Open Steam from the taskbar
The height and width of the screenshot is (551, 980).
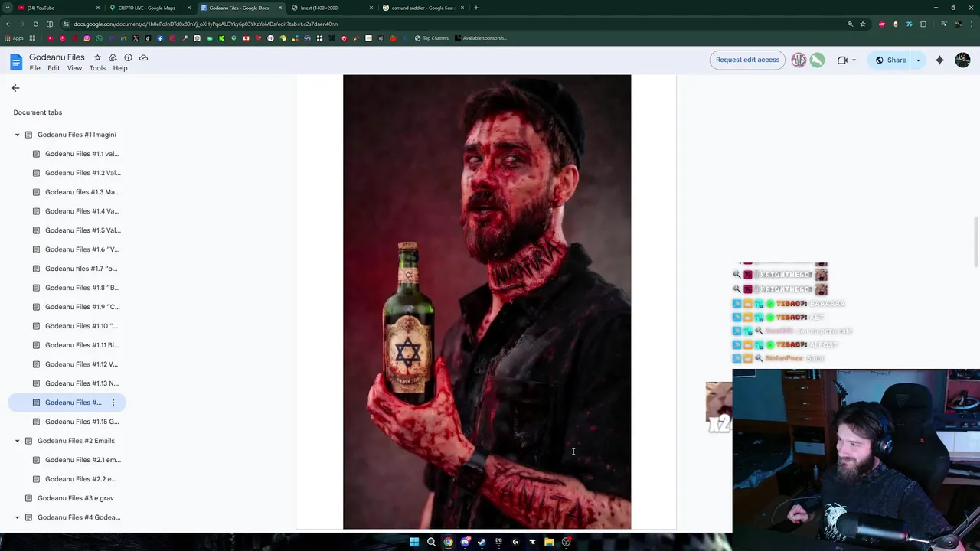point(482,542)
